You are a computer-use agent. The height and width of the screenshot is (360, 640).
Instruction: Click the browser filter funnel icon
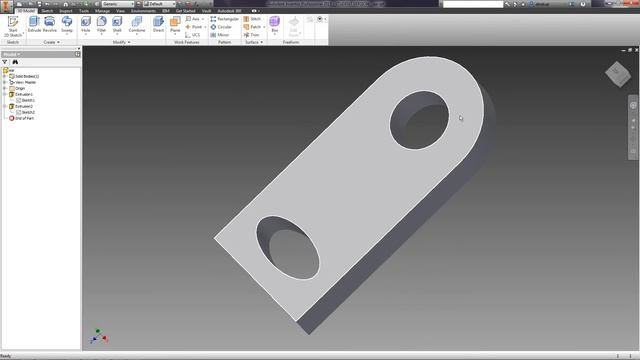pyautogui.click(x=5, y=62)
